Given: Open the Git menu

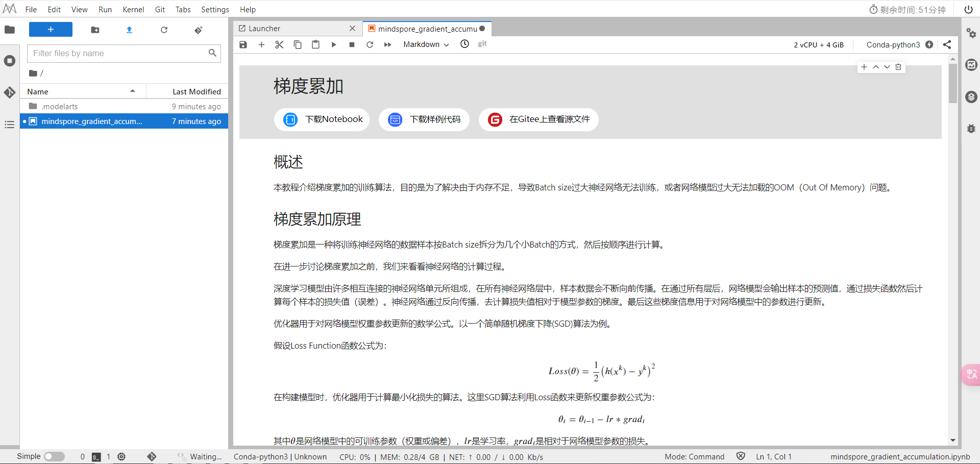Looking at the screenshot, I should 160,9.
